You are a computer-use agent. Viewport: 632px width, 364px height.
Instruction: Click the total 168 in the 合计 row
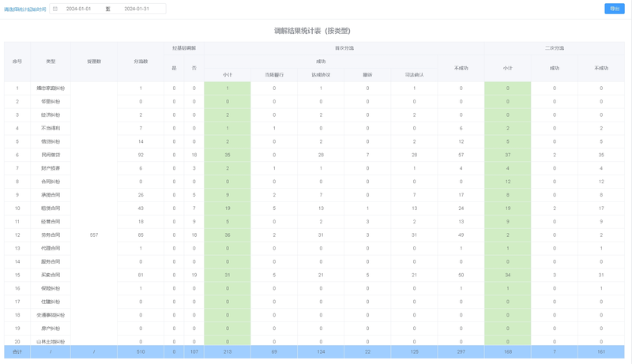(507, 351)
